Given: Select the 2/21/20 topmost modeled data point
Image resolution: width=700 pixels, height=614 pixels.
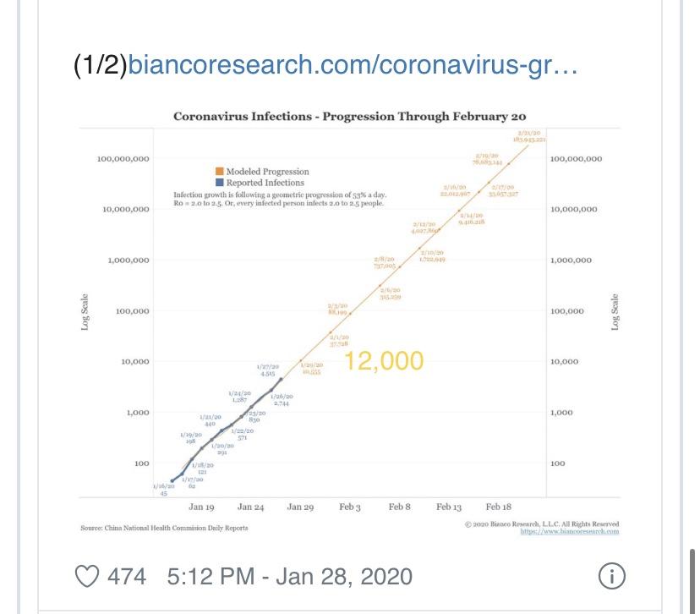Looking at the screenshot, I should [529, 144].
